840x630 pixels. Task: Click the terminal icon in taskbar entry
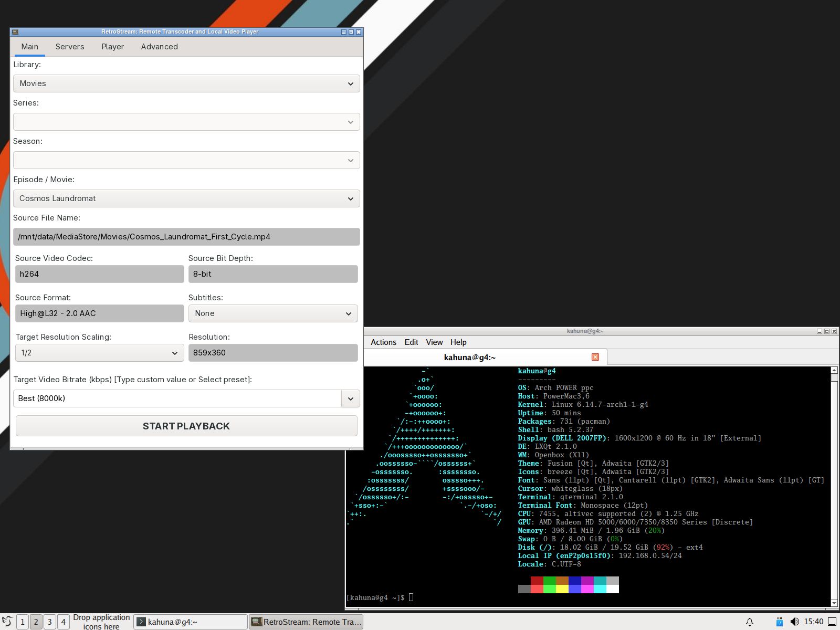pos(141,622)
